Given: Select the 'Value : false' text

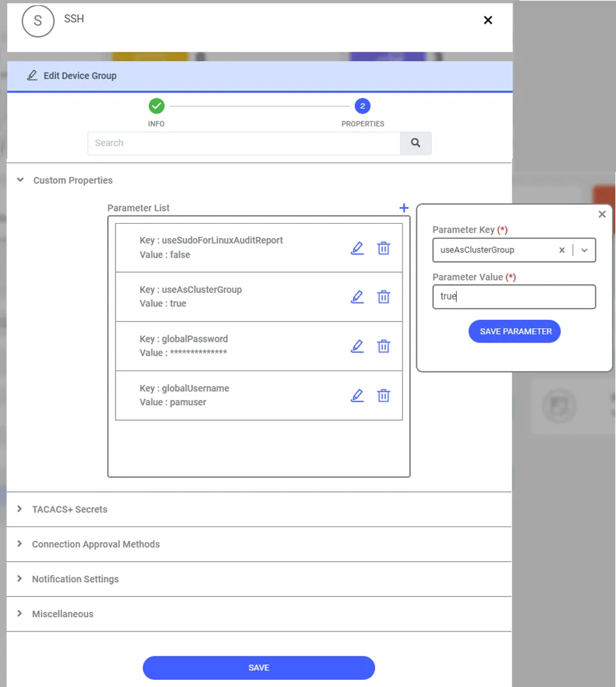Looking at the screenshot, I should pyautogui.click(x=164, y=254).
